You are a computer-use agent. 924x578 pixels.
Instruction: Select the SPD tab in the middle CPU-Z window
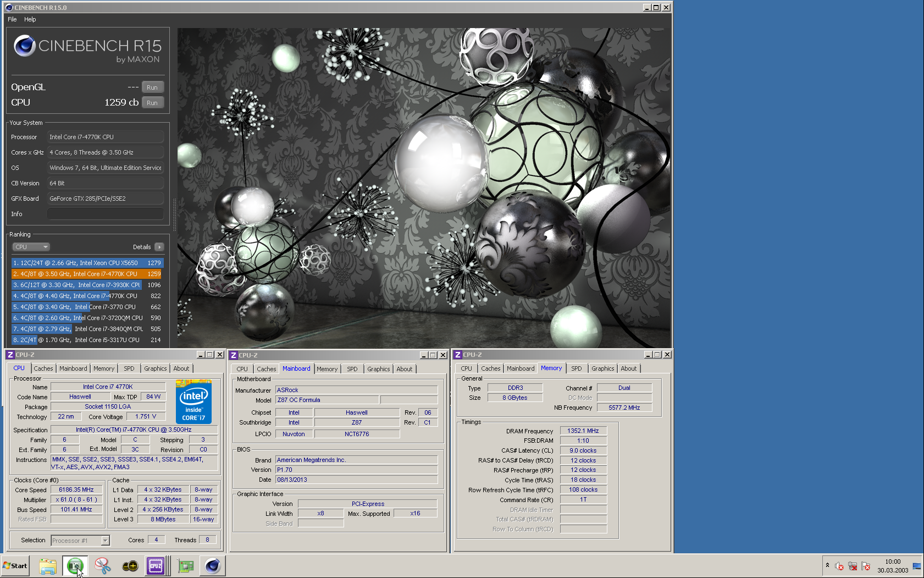coord(352,369)
